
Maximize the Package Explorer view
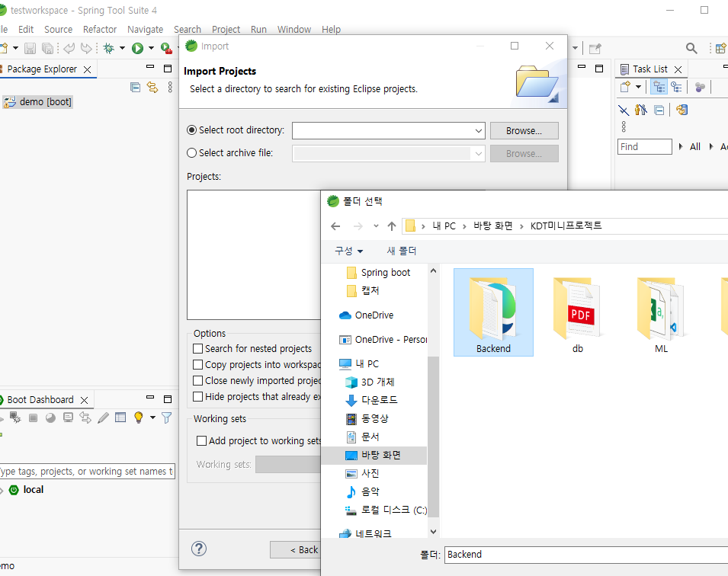click(168, 69)
